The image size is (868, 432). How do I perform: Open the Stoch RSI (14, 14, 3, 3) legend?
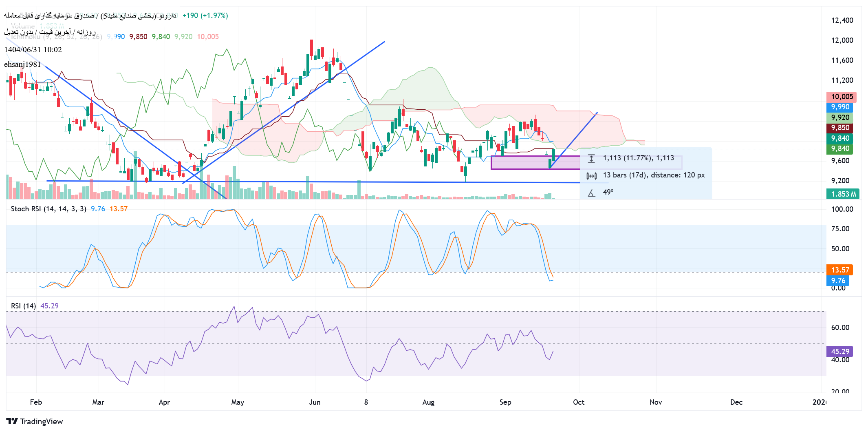click(48, 209)
